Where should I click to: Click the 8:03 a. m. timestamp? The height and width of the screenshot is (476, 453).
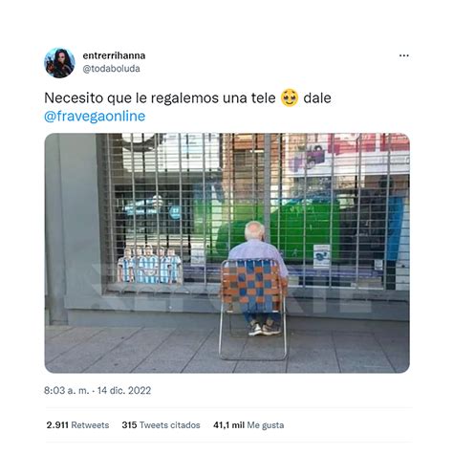pyautogui.click(x=67, y=390)
